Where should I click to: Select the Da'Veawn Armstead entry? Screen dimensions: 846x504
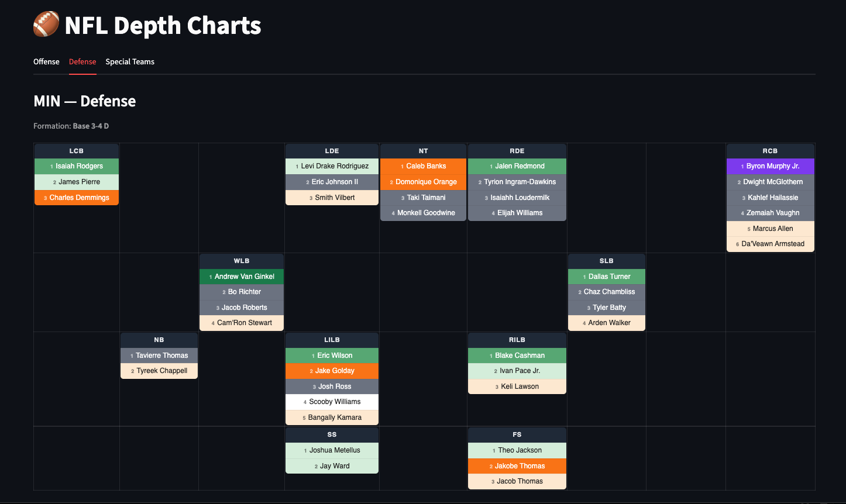click(x=771, y=244)
